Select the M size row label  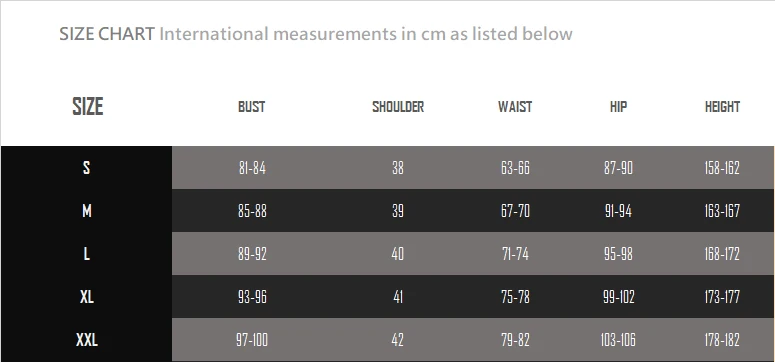[x=86, y=211]
